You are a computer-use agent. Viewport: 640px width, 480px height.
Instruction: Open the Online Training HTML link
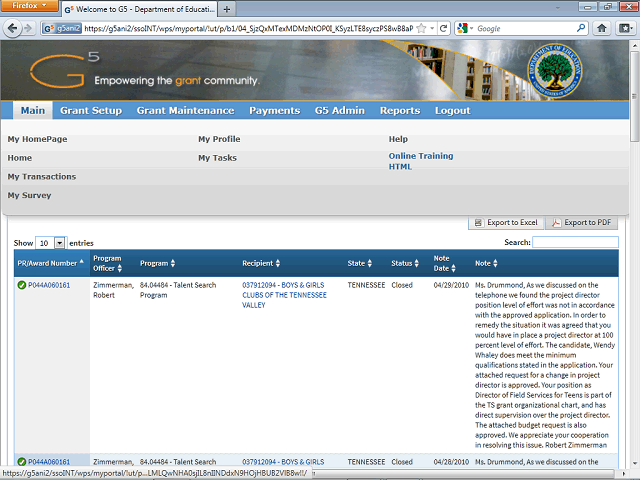421,161
